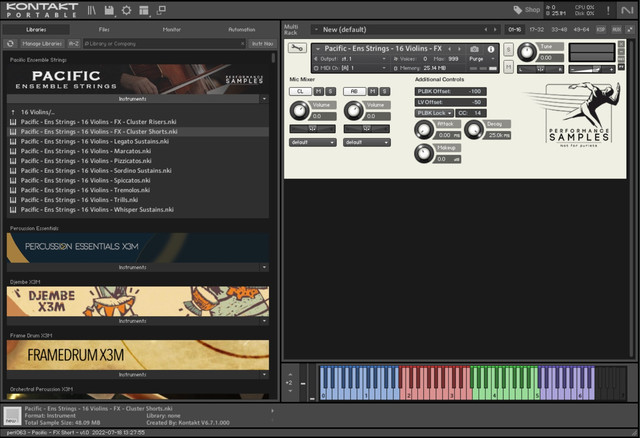Click the rack resize arrow icon
The image size is (640, 438).
coord(630,29)
